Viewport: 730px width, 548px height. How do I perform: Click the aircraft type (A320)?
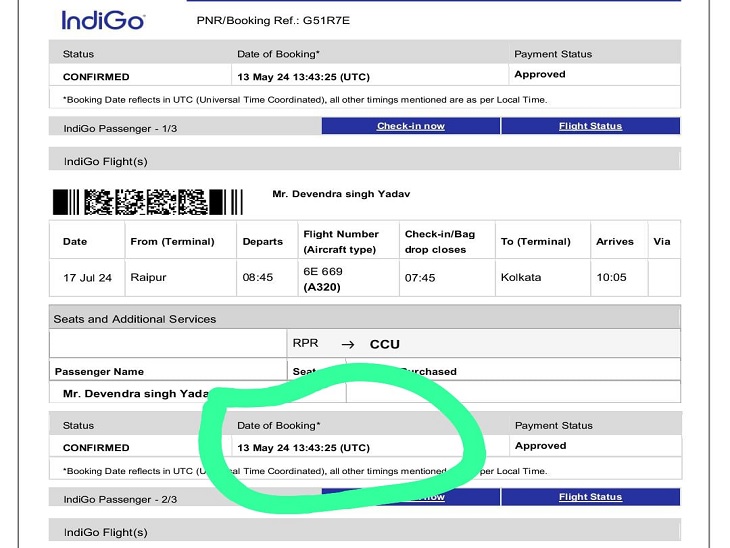point(322,287)
